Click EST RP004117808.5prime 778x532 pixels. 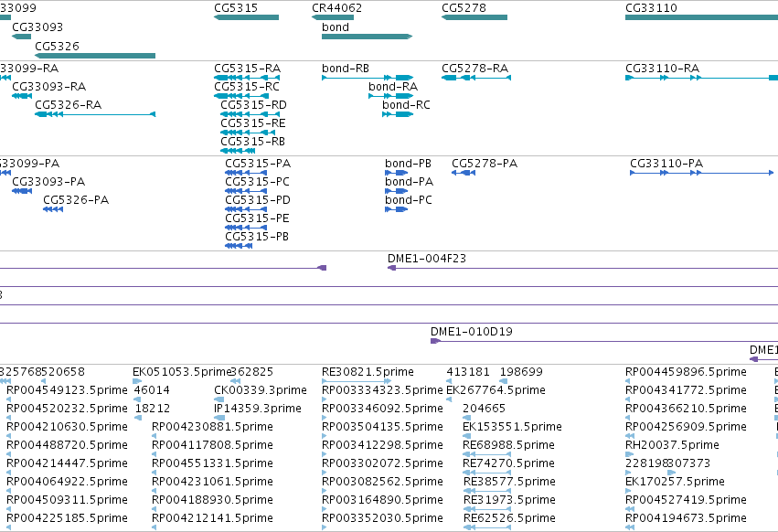(212, 445)
